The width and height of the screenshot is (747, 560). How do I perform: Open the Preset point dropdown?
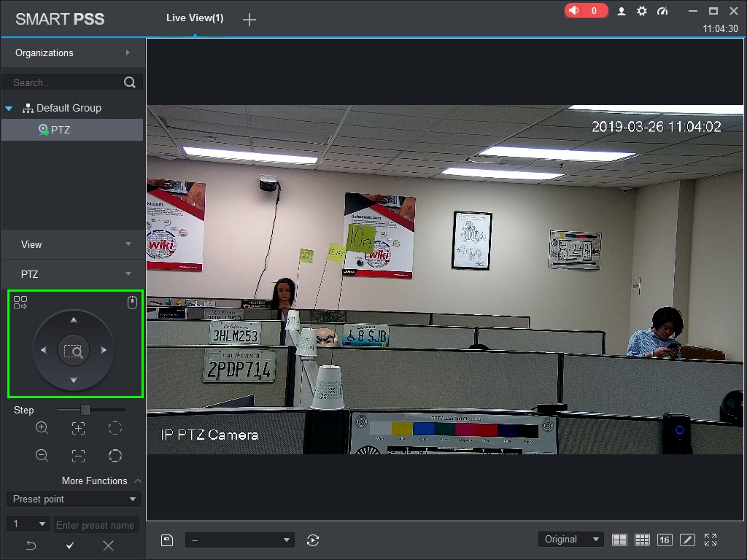tap(73, 499)
